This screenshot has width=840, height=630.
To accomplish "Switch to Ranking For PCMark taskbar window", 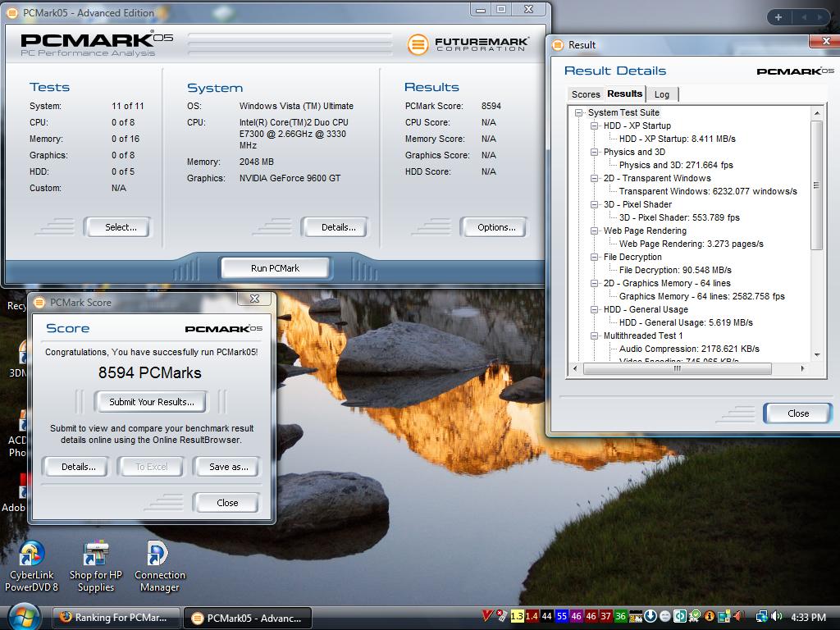I will coord(116,618).
